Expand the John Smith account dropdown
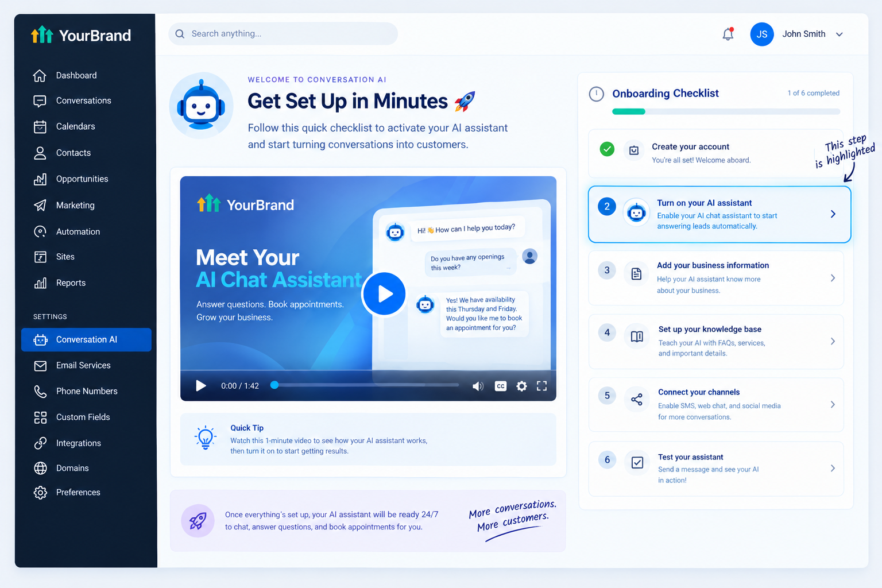The height and width of the screenshot is (588, 882). tap(839, 34)
